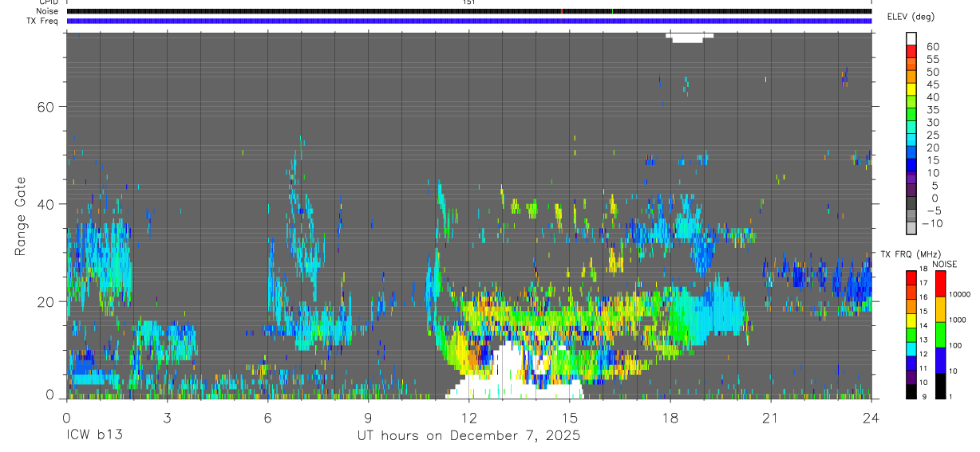Screen dimensions: 980x452
Task: Click the ICW b13 radar beam label
Action: 94,436
